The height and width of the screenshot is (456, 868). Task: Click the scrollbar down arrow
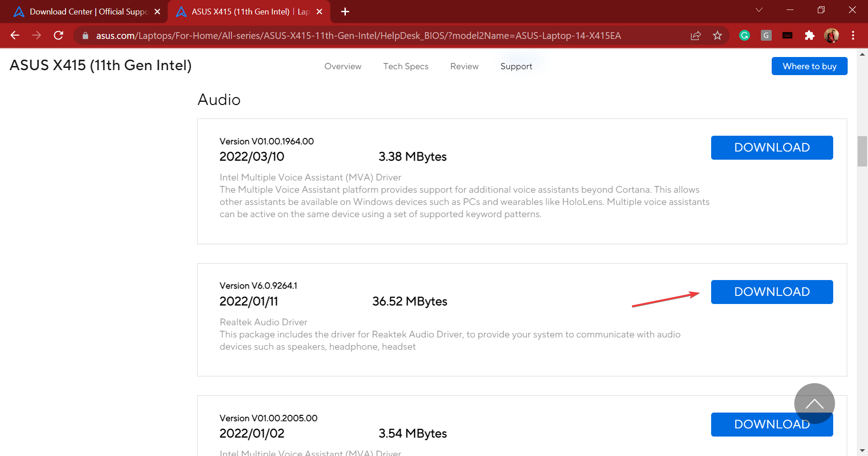[862, 451]
